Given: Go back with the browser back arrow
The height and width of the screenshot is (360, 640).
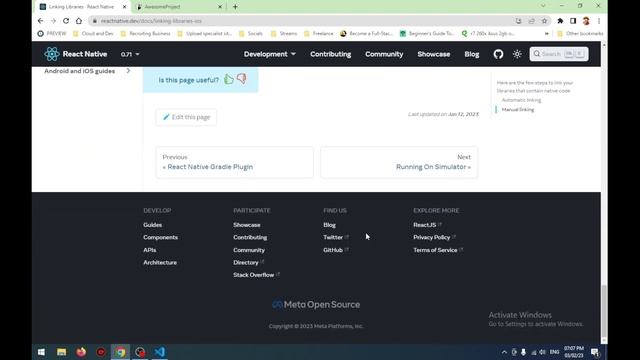Looking at the screenshot, I should [40, 21].
